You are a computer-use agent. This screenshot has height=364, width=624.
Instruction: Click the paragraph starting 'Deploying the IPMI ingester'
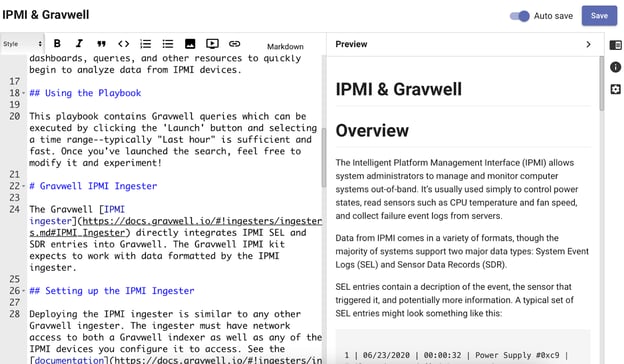176,337
